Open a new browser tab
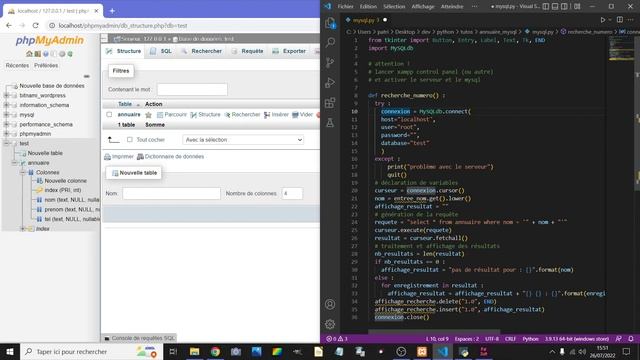 [112, 11]
